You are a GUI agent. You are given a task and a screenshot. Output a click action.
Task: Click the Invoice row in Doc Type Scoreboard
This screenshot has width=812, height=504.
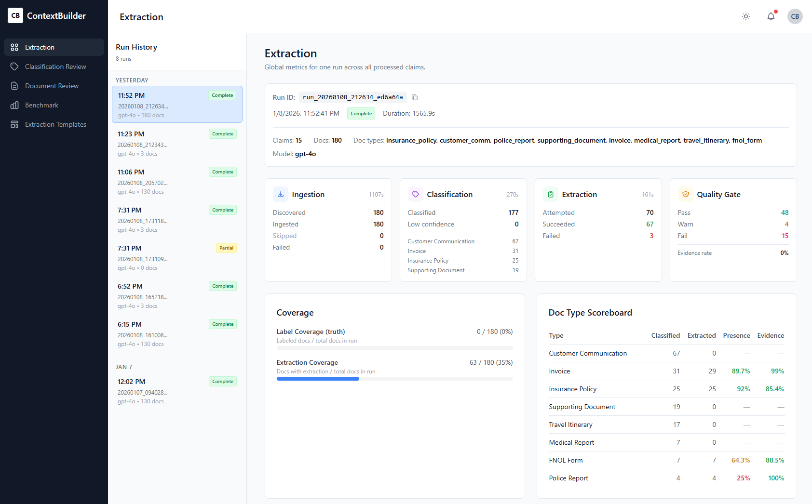[666, 371]
